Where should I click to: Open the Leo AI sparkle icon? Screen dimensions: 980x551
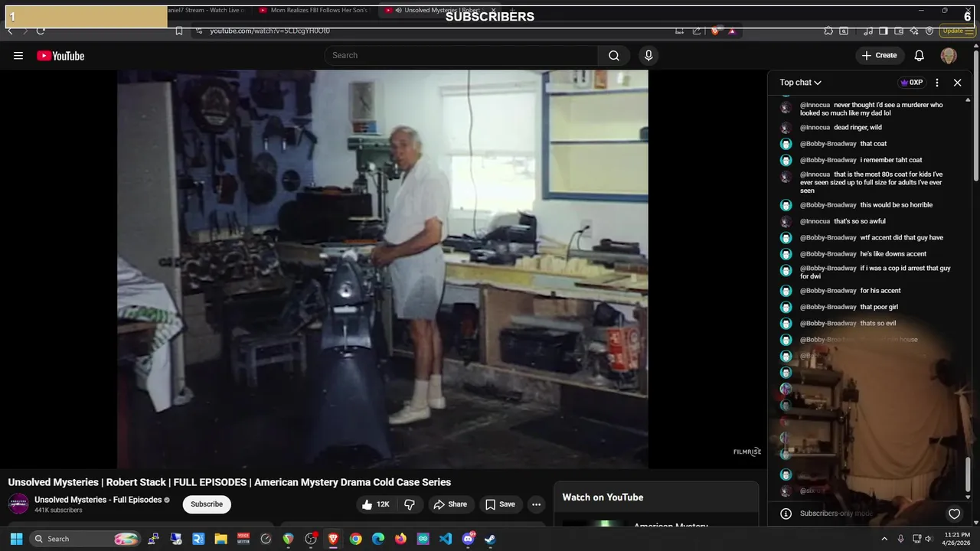click(x=914, y=31)
